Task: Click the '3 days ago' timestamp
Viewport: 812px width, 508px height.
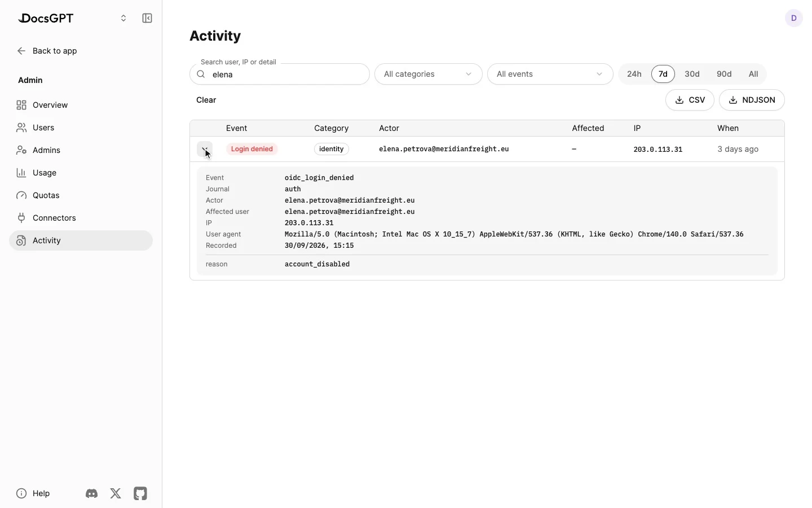Action: coord(738,149)
